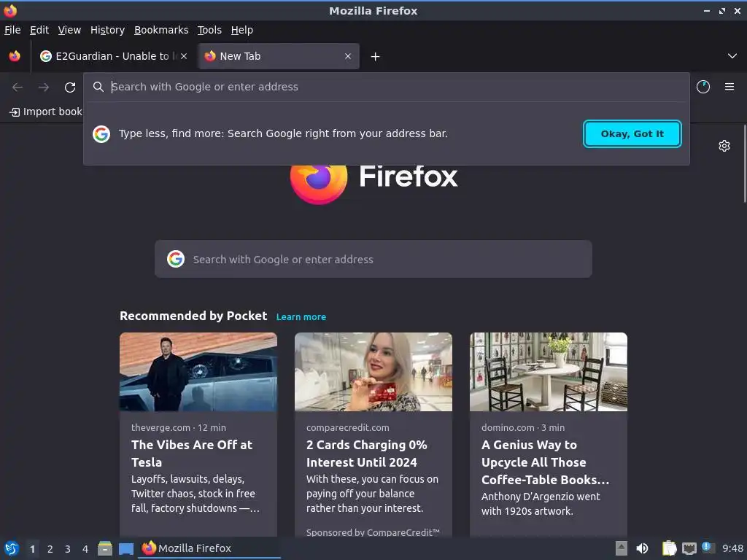Click the volume speaker tray icon
The image size is (747, 560).
click(642, 548)
